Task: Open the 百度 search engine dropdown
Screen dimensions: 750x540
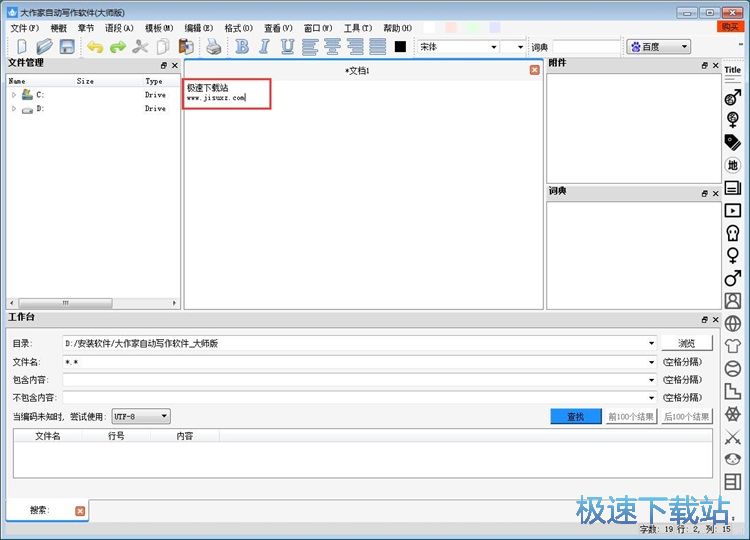Action: point(659,46)
